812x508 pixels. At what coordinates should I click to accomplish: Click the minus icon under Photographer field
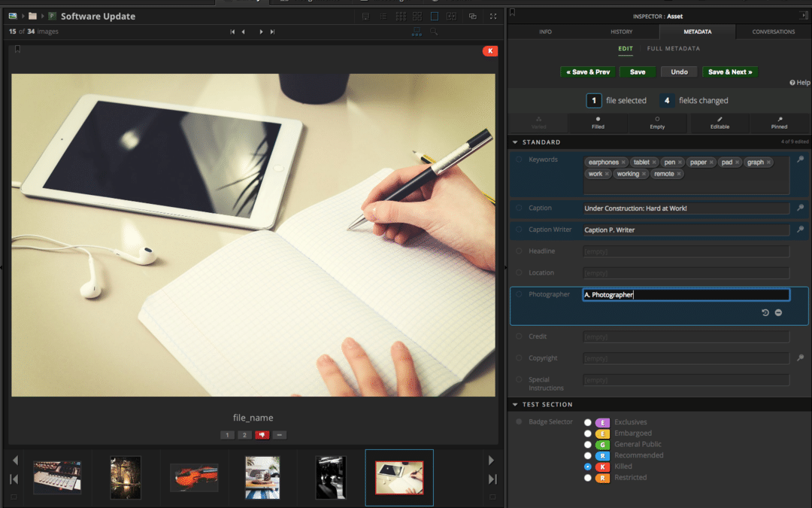click(778, 312)
